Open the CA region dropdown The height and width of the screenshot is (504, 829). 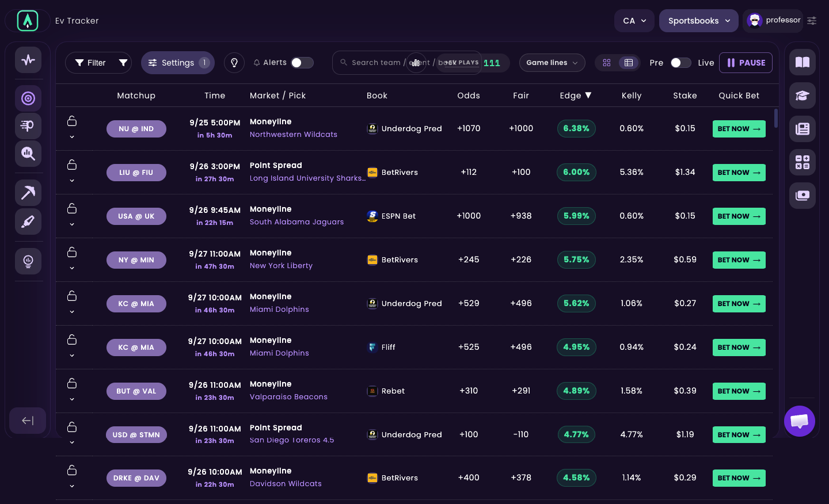[634, 21]
